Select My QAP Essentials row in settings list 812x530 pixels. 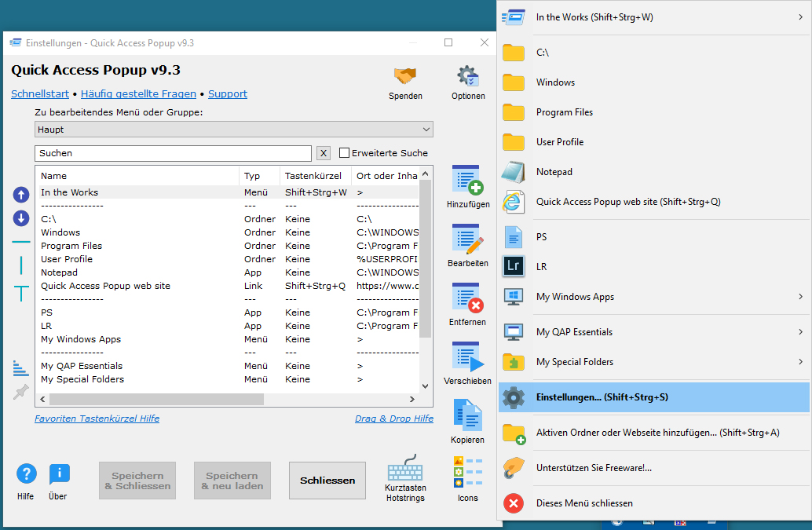pos(229,366)
